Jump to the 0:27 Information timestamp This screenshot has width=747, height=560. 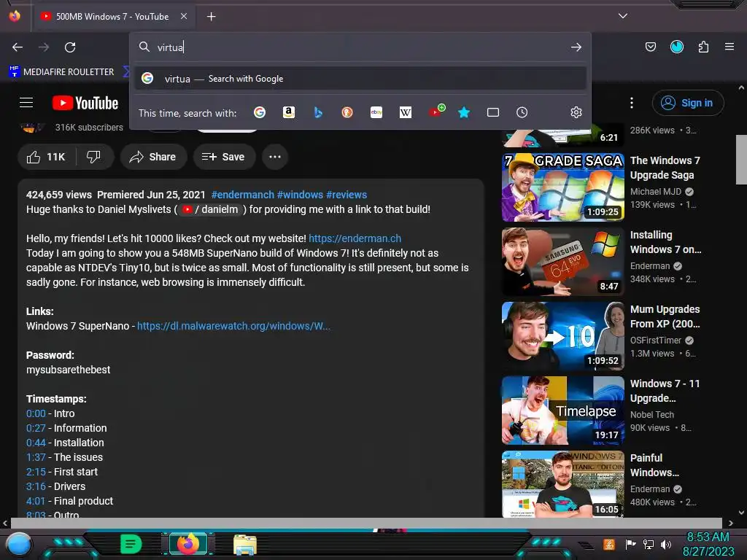click(36, 428)
